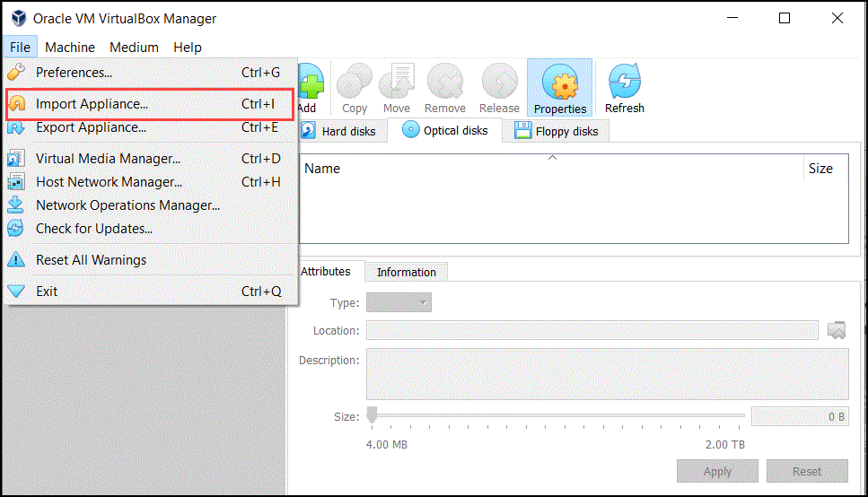Click the size value field showing 0 B

coord(800,416)
